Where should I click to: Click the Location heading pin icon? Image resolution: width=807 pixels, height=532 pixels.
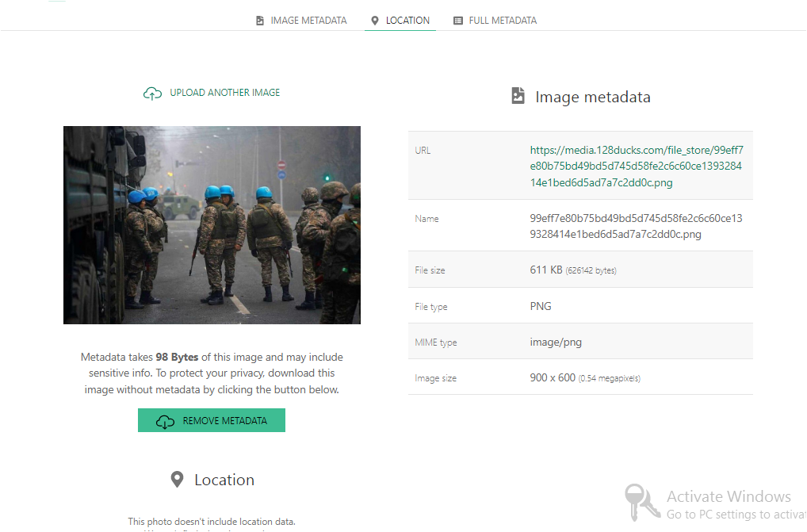[177, 480]
